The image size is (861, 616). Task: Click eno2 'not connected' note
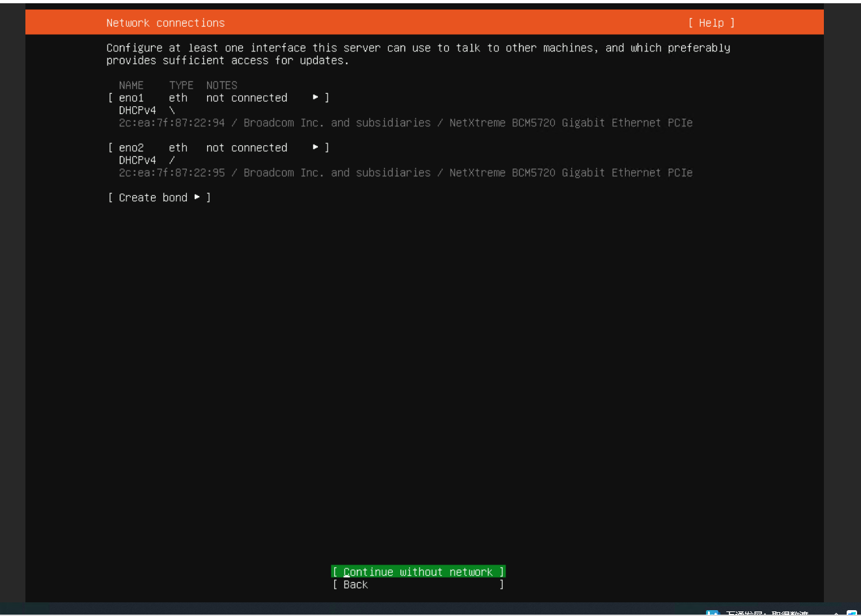(x=246, y=148)
